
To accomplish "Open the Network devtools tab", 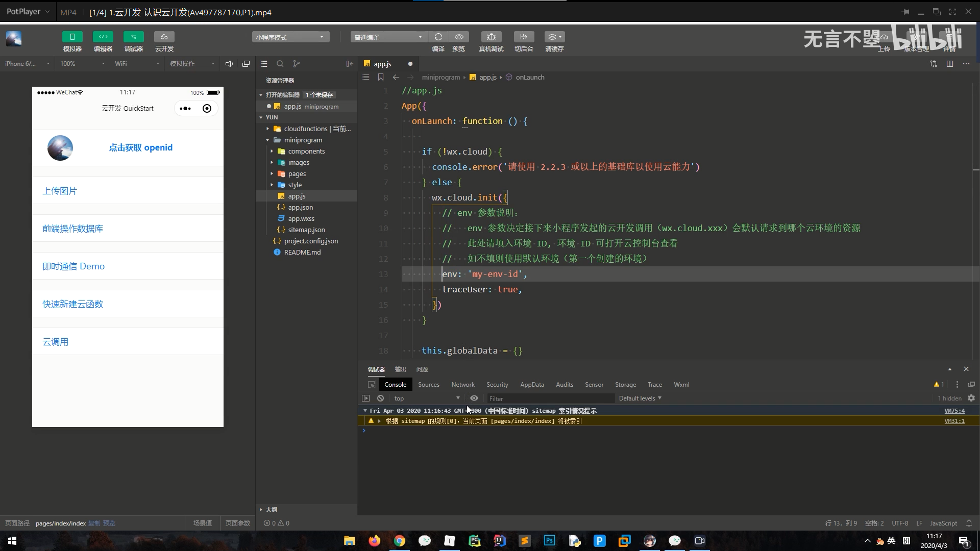I will click(463, 385).
